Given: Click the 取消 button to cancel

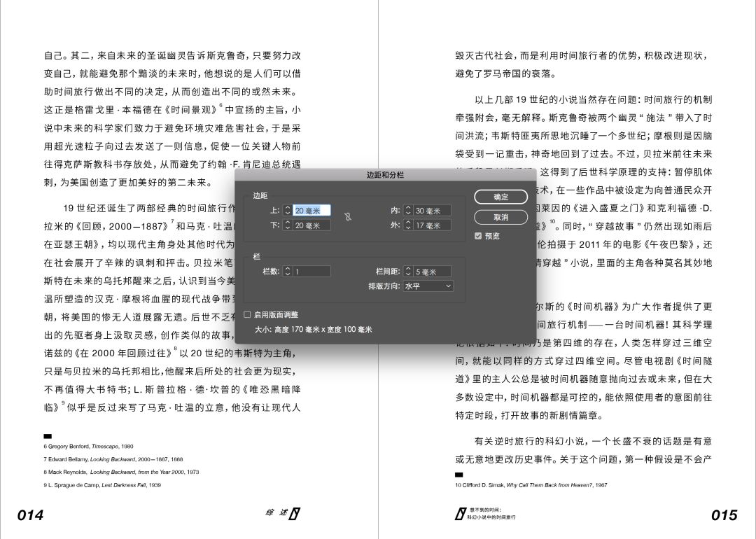Looking at the screenshot, I should point(501,218).
